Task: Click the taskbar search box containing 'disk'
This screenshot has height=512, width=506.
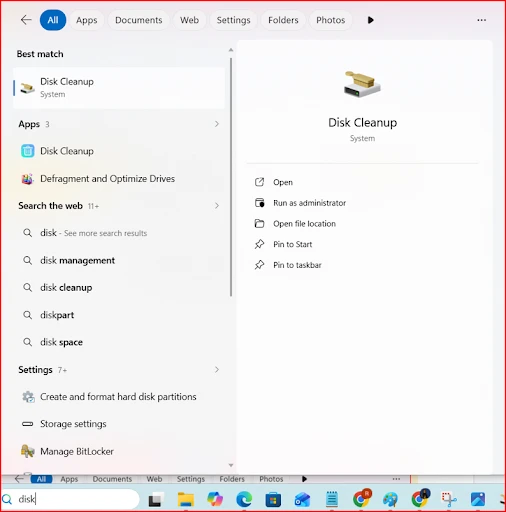Action: tap(70, 499)
